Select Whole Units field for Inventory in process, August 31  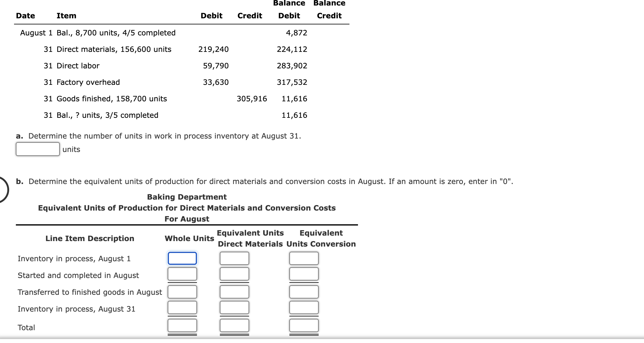(182, 308)
